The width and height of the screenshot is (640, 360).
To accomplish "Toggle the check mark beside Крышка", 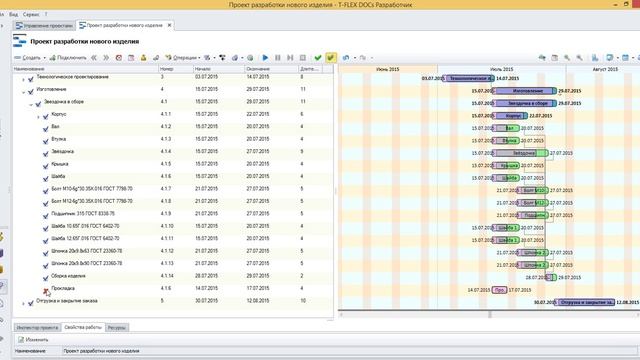I will 46,167.
